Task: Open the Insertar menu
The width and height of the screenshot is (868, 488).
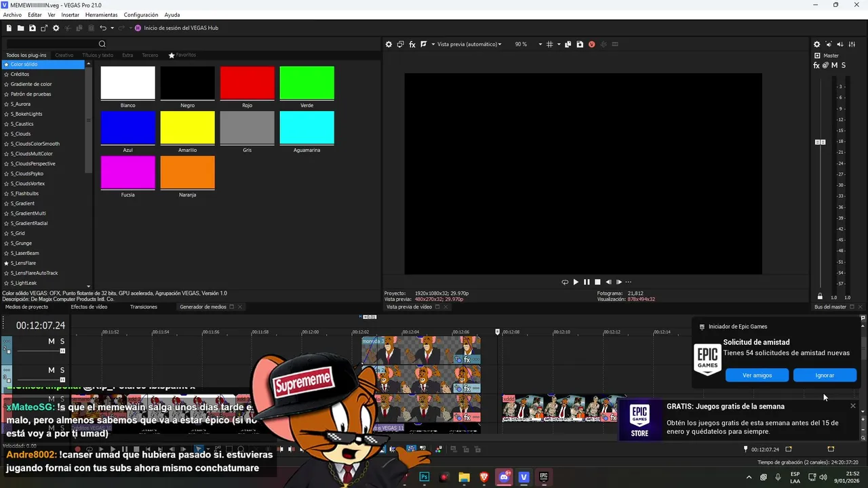Action: 70,15
